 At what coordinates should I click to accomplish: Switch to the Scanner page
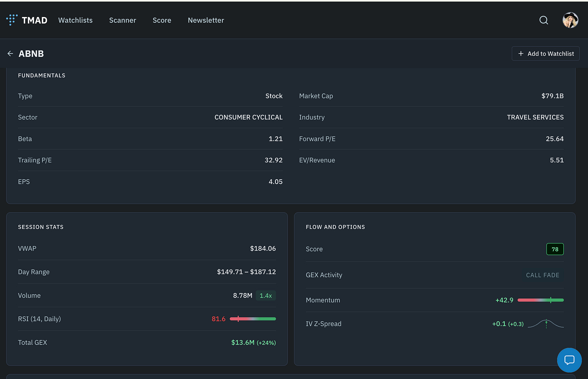pyautogui.click(x=122, y=20)
